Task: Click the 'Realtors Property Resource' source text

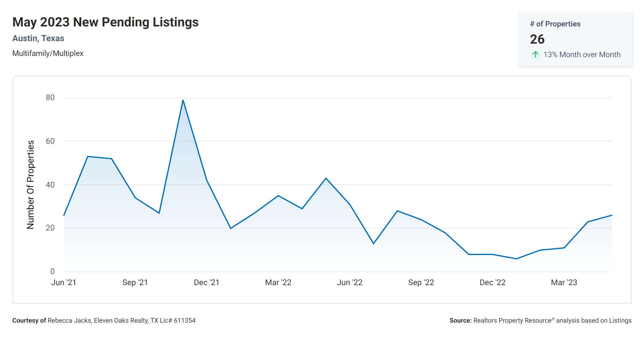Action: 512,320
